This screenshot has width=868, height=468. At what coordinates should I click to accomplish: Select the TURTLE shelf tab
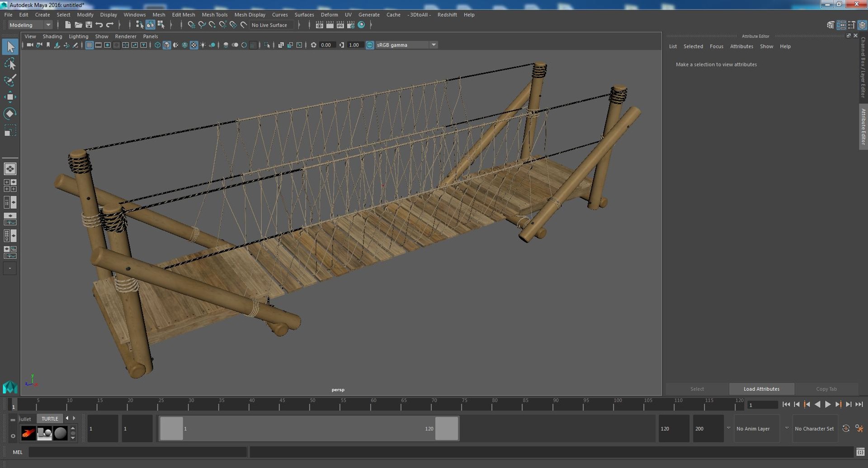pos(50,419)
